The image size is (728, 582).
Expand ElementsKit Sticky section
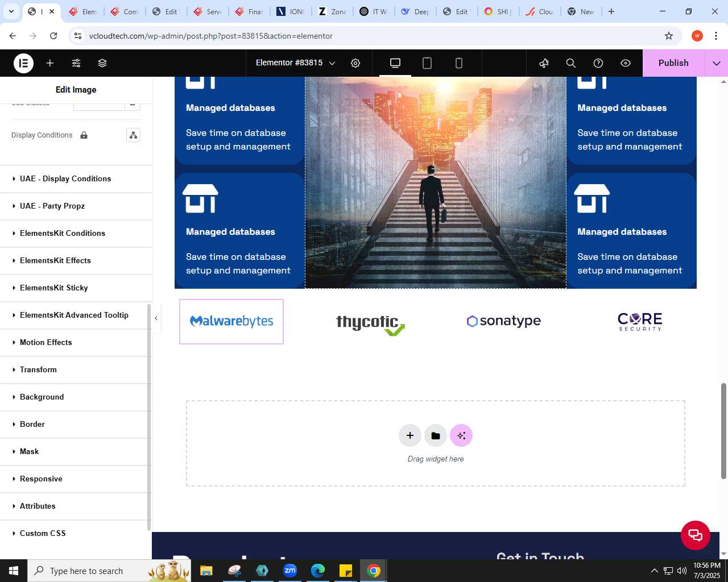(x=76, y=288)
